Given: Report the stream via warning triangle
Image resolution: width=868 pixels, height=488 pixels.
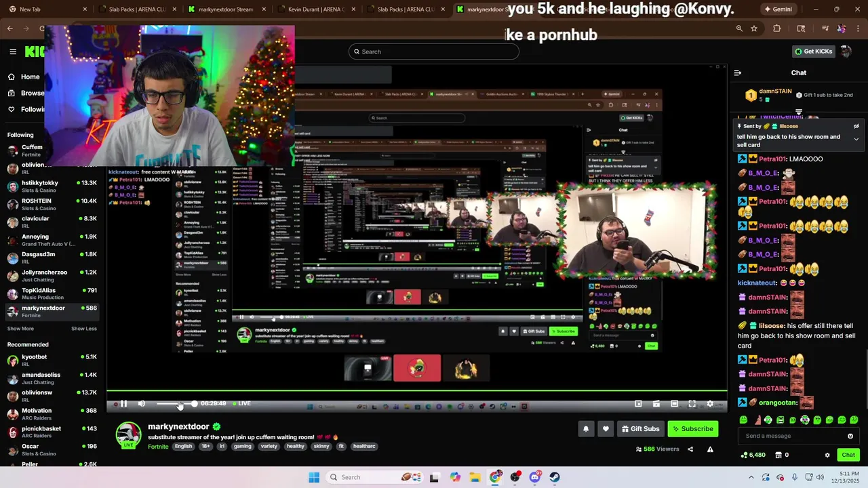Looking at the screenshot, I should tap(710, 449).
